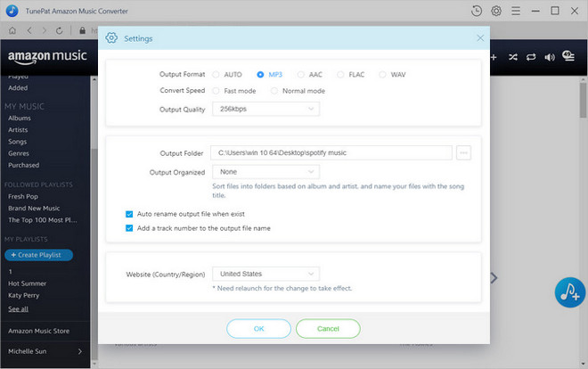Open the Output Quality 256kbps dropdown
The image size is (588, 369).
(265, 109)
